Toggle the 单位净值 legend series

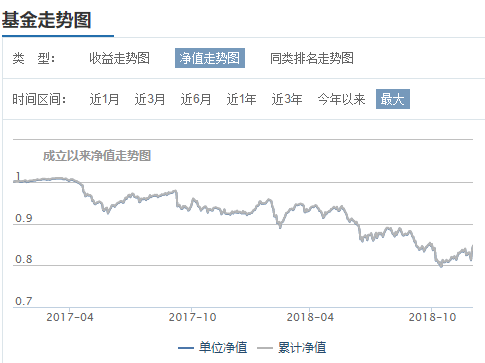pyautogui.click(x=213, y=348)
